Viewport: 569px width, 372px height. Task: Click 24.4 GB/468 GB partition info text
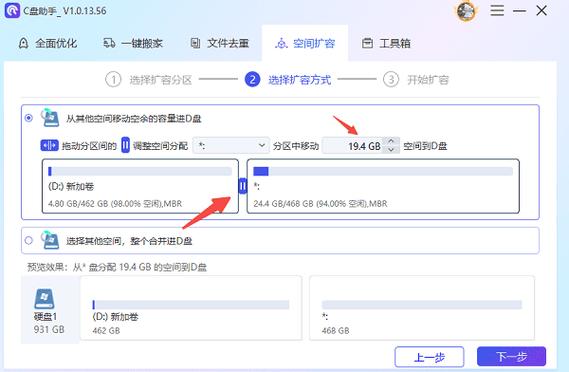(320, 204)
